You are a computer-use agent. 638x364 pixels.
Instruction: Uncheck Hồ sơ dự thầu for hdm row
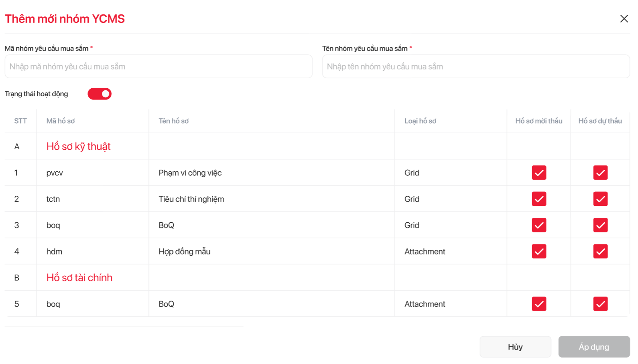coord(600,252)
